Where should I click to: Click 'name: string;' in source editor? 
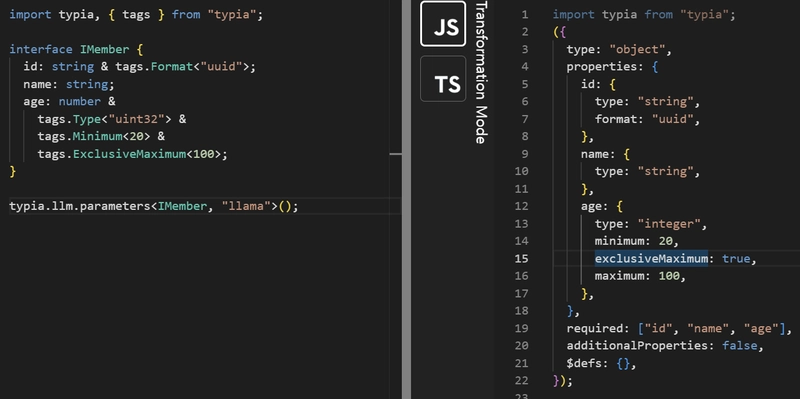pos(69,84)
